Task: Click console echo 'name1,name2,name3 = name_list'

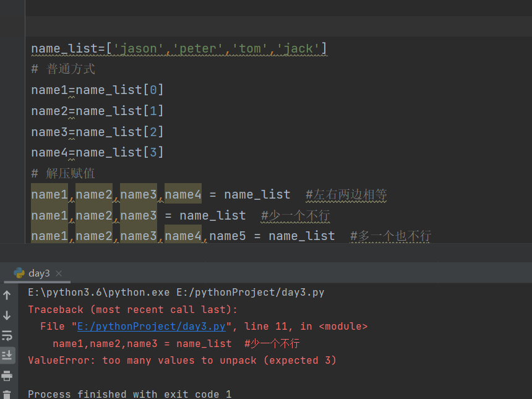Action: 142,344
